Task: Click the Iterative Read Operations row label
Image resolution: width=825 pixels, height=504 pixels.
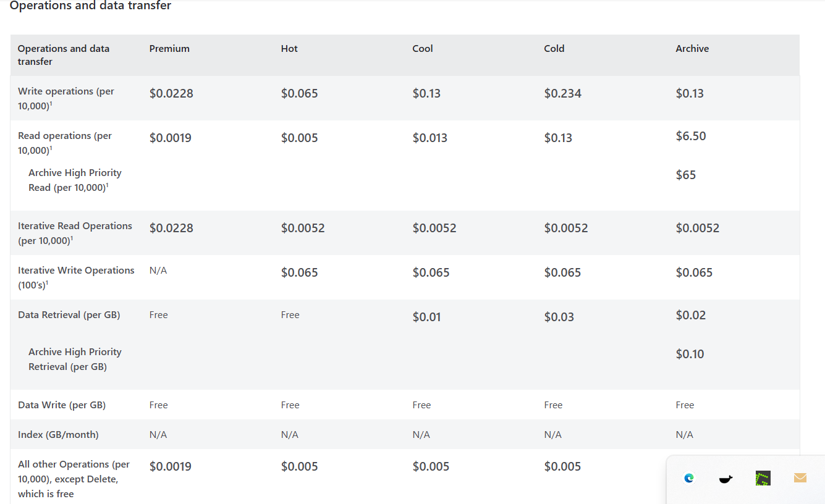Action: (x=75, y=233)
